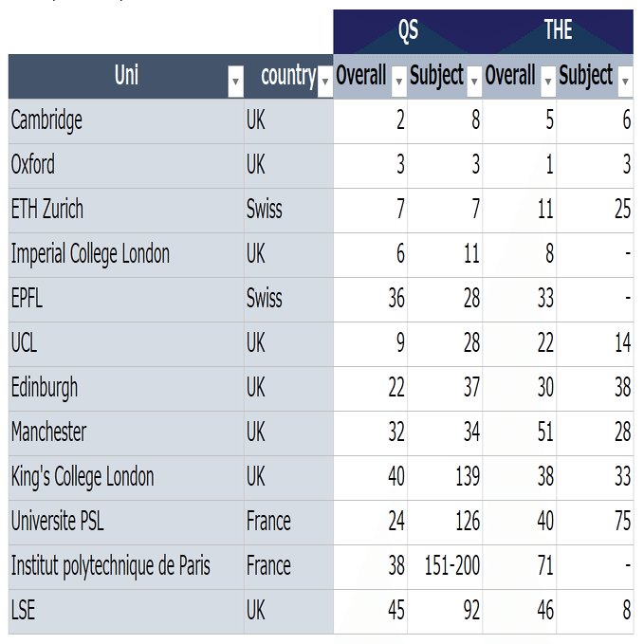Open the country column filter dropdown
Viewport: 644px width, 644px height.
pos(325,83)
